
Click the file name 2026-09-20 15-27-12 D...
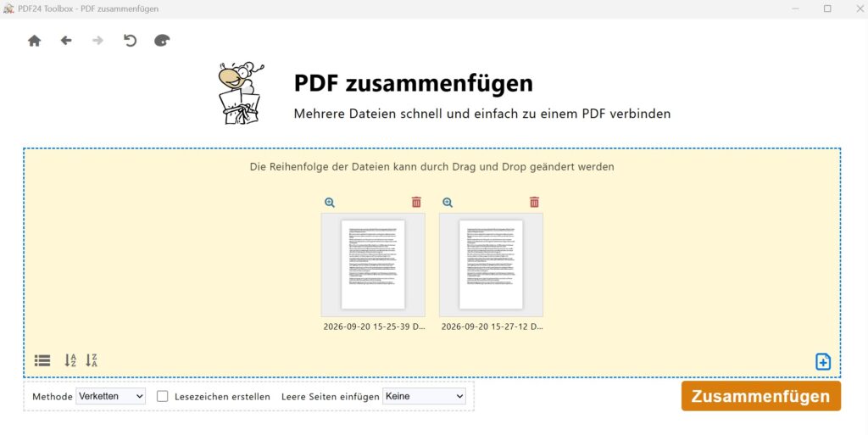[492, 326]
